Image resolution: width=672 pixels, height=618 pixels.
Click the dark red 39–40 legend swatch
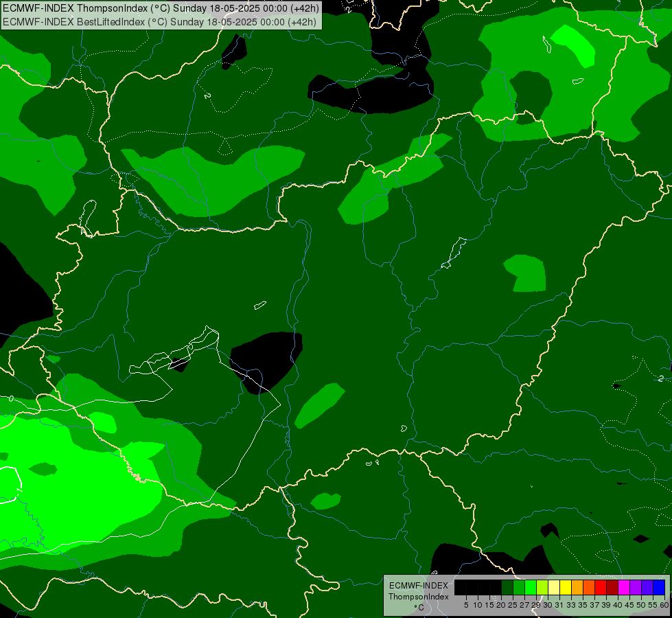612,587
